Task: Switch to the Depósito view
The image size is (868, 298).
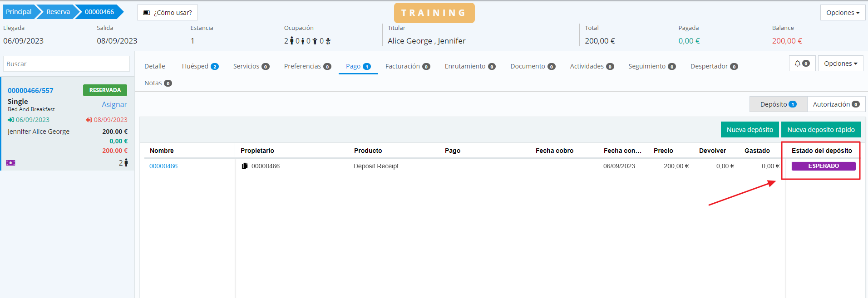Action: (778, 104)
